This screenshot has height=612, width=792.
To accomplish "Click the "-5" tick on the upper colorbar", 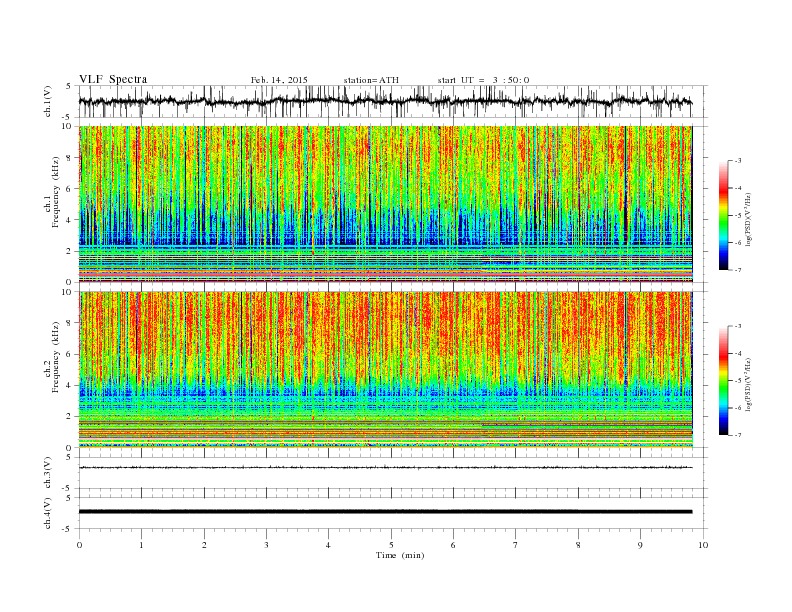I will click(x=737, y=215).
